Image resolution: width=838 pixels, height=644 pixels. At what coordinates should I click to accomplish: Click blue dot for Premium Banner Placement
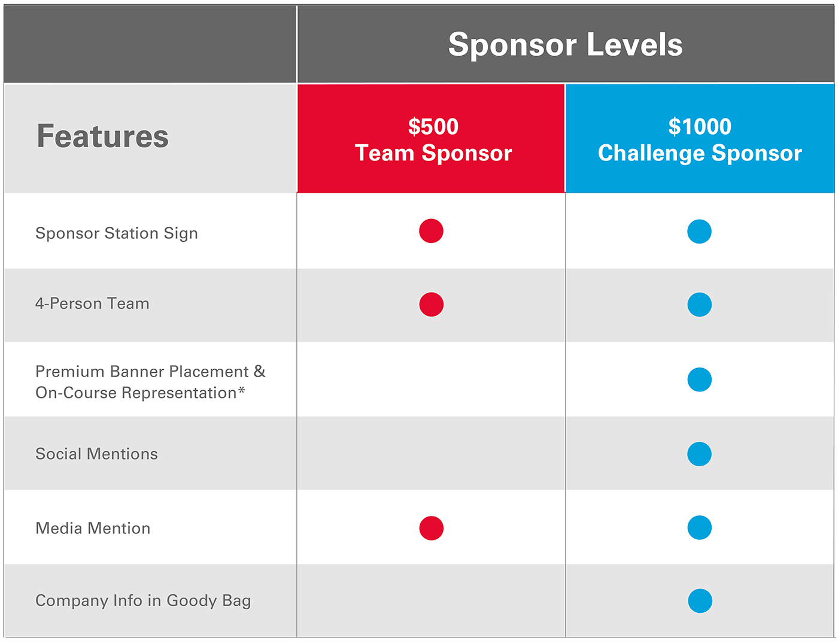699,379
